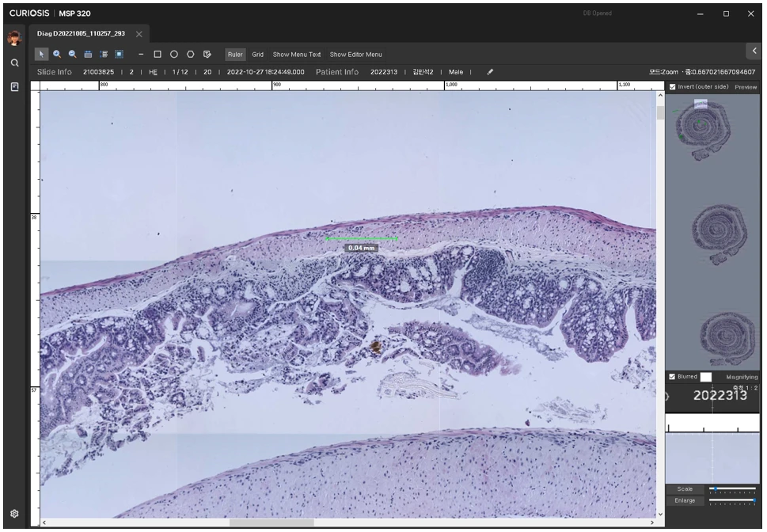The width and height of the screenshot is (767, 532).
Task: Click the vertical scrollbar up arrow
Action: pos(660,96)
